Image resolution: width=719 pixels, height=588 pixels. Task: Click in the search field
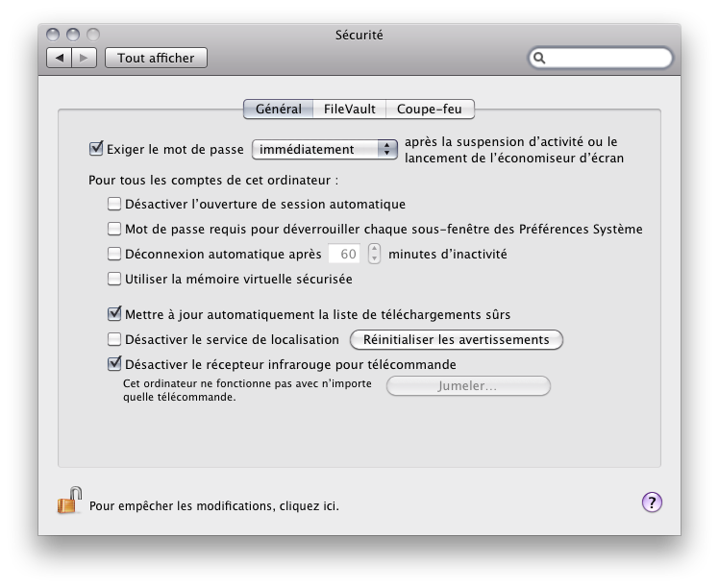coord(606,59)
